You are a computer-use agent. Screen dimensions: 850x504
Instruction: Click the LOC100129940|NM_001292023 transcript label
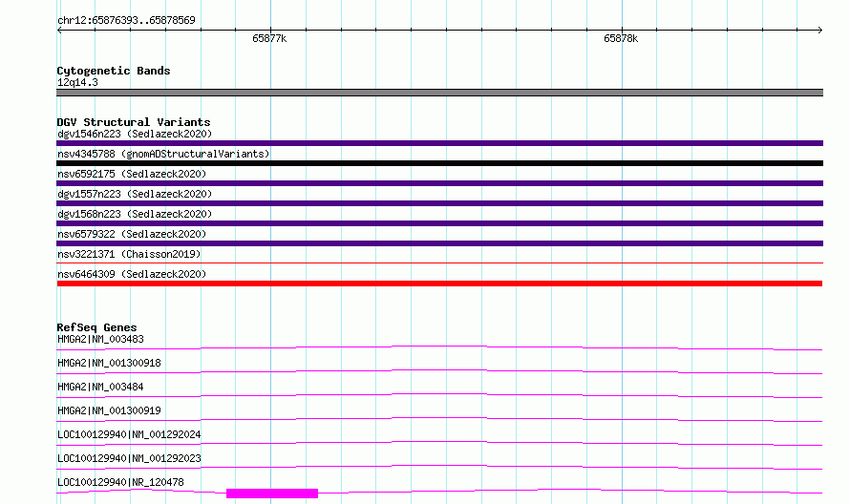coord(129,458)
